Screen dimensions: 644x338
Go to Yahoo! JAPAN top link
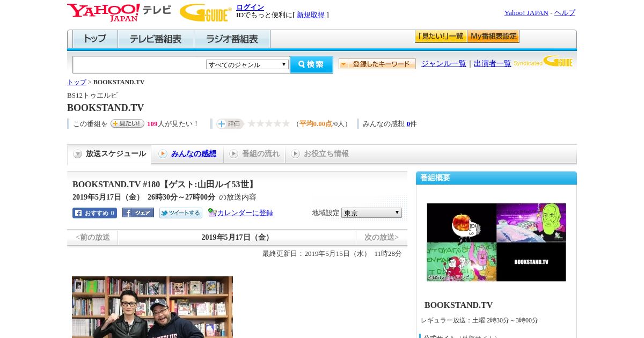(x=526, y=13)
